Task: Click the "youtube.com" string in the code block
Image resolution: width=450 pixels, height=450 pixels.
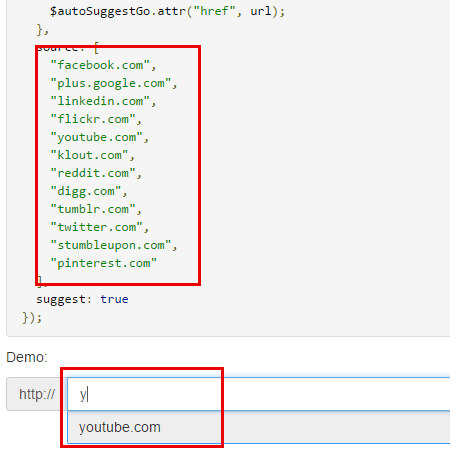Action: [97, 137]
